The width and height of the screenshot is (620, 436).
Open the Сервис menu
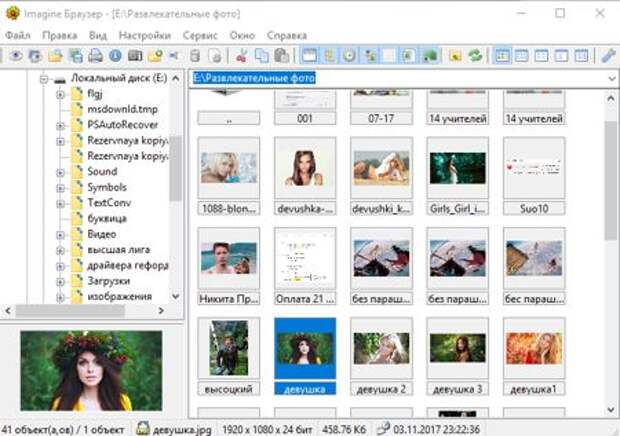click(x=200, y=35)
